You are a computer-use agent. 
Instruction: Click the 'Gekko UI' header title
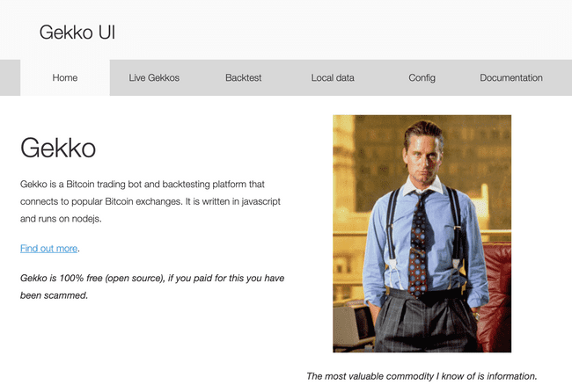click(x=77, y=33)
